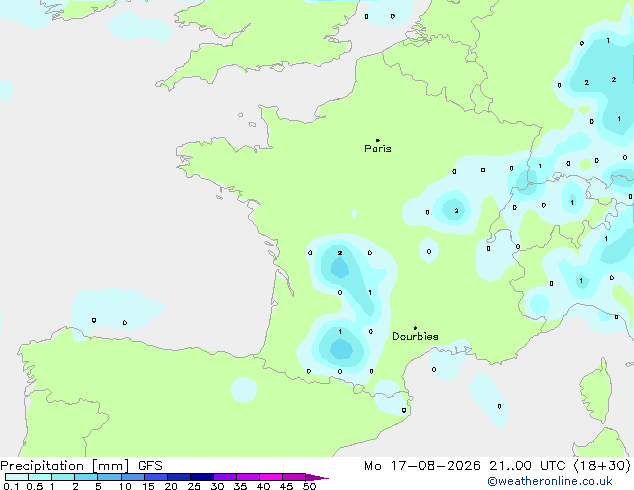The width and height of the screenshot is (634, 490).
Task: Click the GFS model name text
Action: pyautogui.click(x=150, y=466)
